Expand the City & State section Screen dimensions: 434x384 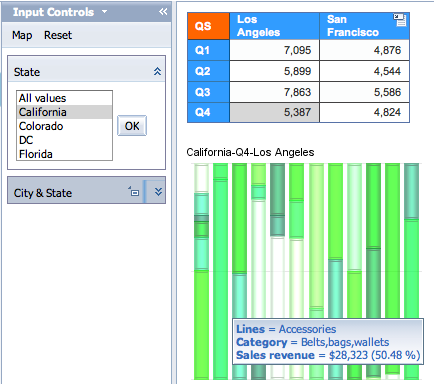tap(158, 192)
